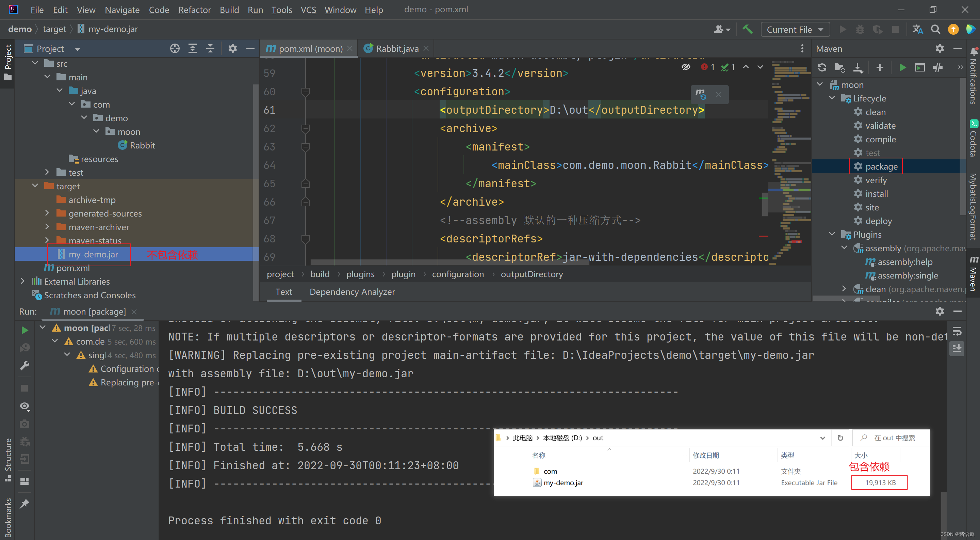Click the target breadcrumb in navigation bar
The image size is (980, 540).
pos(54,29)
